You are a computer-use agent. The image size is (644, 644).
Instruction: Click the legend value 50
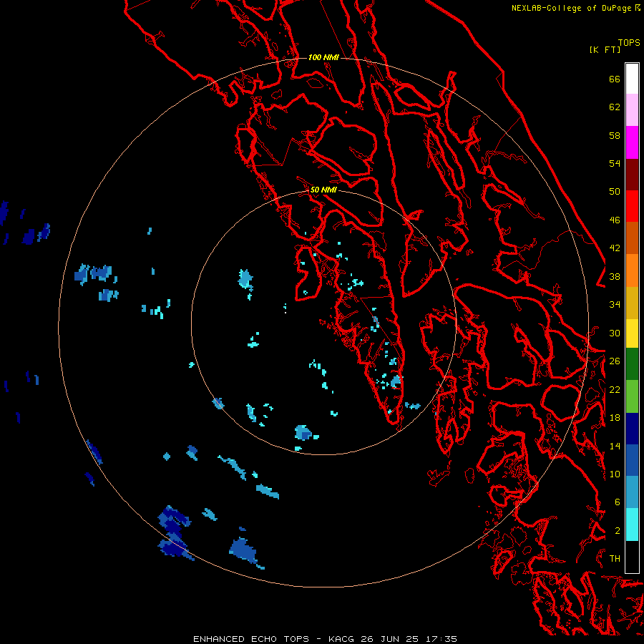tap(615, 192)
